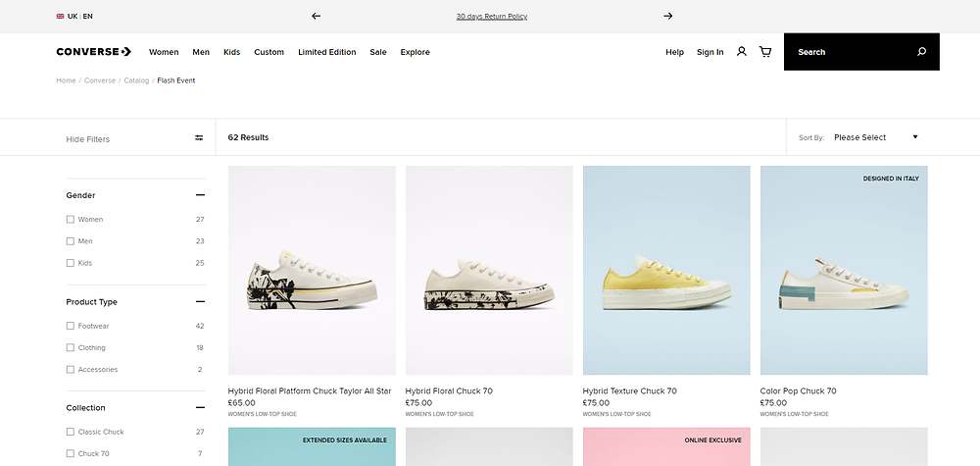The image size is (980, 466).
Task: Click the Help link
Action: coord(674,52)
